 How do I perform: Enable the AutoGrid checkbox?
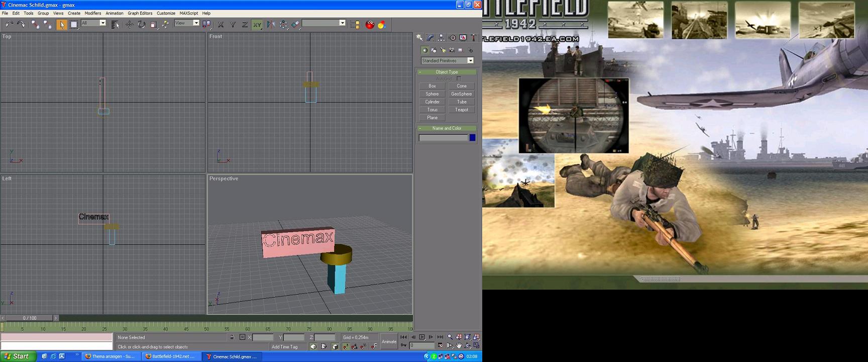pyautogui.click(x=459, y=79)
